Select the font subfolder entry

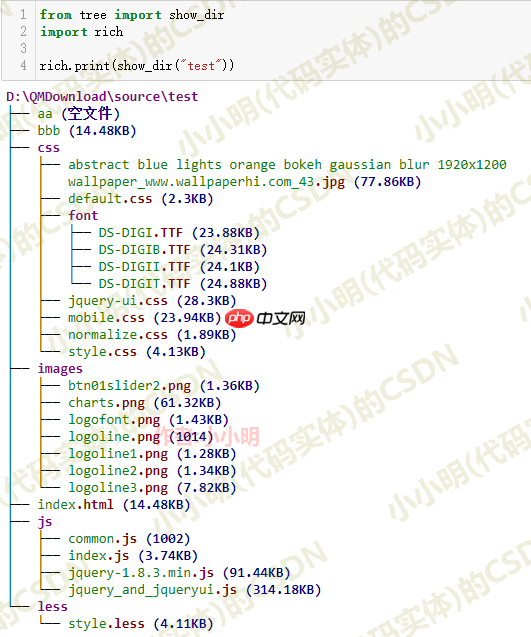click(x=83, y=215)
